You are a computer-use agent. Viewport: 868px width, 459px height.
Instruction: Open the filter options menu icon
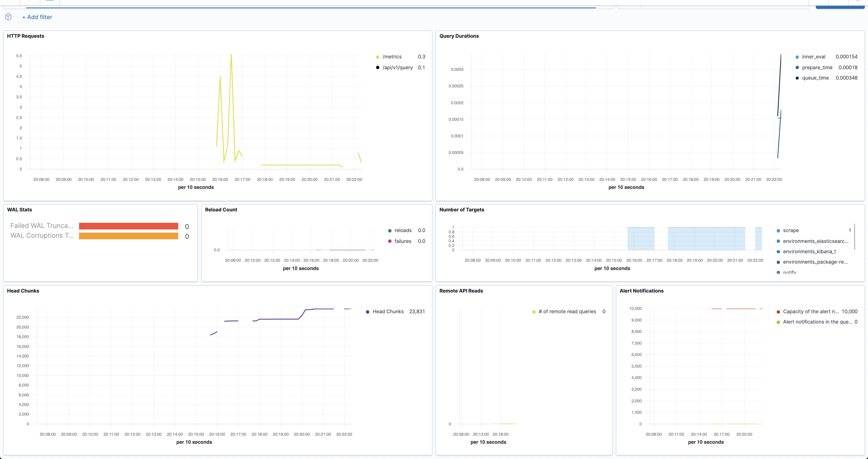(8, 17)
